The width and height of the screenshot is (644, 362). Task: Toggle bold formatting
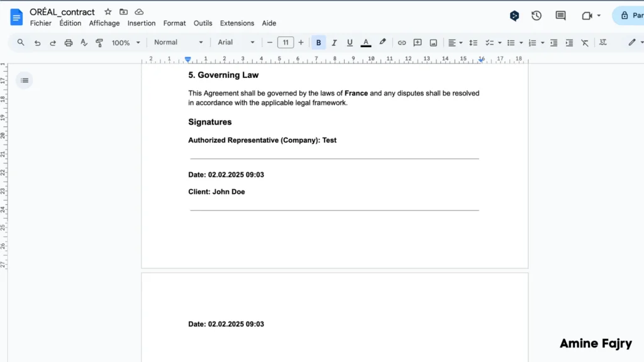(318, 43)
